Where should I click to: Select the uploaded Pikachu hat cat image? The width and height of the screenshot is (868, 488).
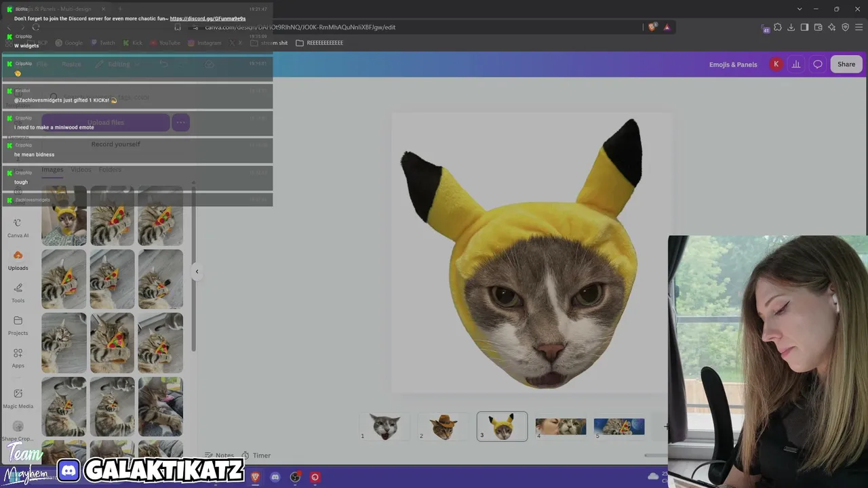(x=64, y=216)
